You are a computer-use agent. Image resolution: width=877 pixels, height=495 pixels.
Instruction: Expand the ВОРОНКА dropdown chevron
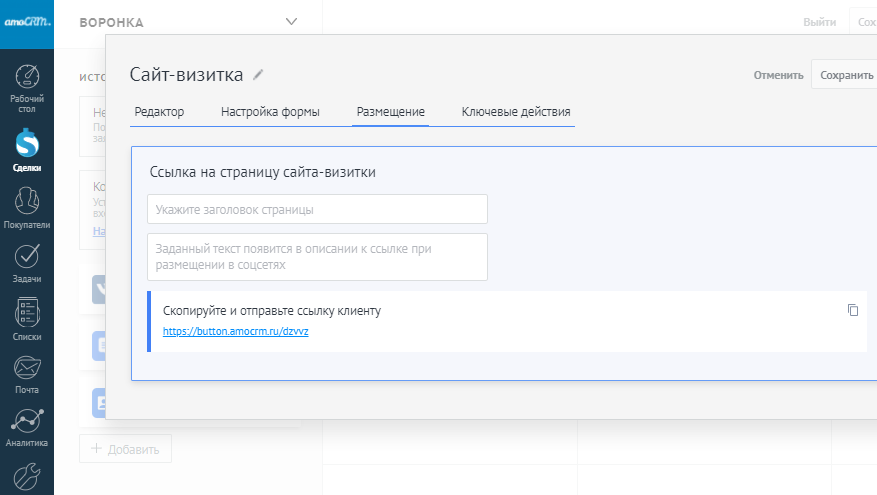(291, 21)
